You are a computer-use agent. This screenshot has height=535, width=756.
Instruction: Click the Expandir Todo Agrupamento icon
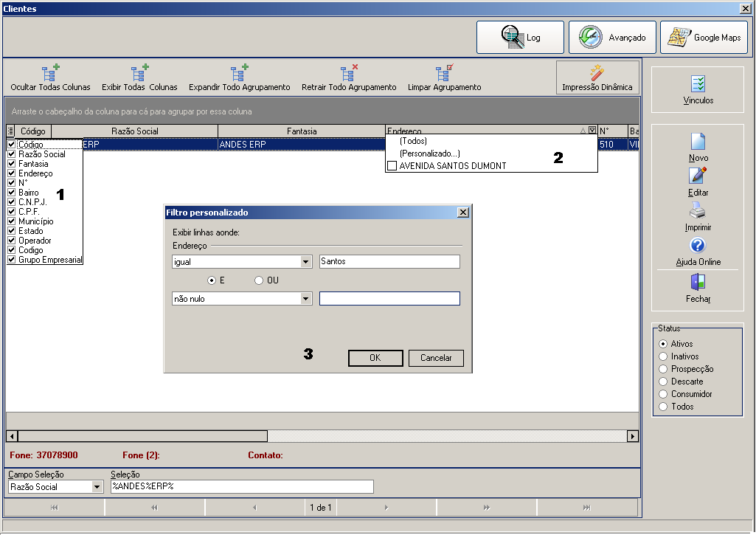point(239,72)
